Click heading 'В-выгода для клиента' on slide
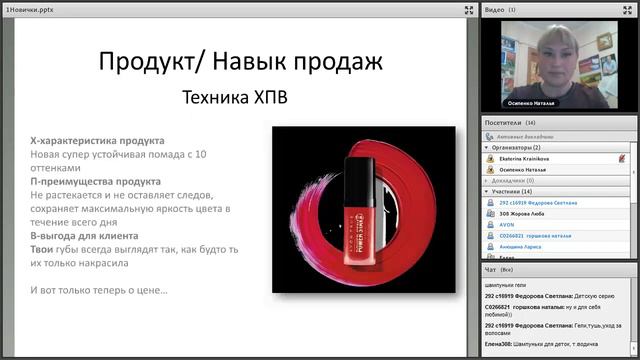The image size is (640, 360). 84,236
